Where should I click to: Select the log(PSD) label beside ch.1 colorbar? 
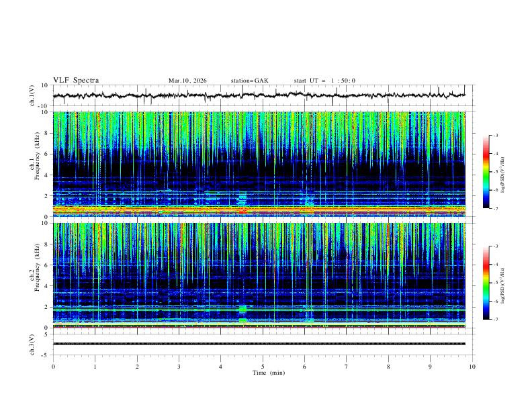[x=502, y=175]
